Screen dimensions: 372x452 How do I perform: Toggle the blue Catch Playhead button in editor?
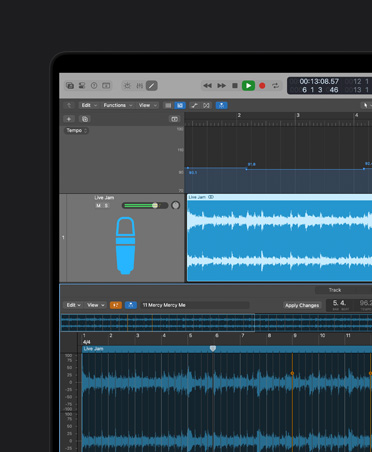tap(131, 305)
